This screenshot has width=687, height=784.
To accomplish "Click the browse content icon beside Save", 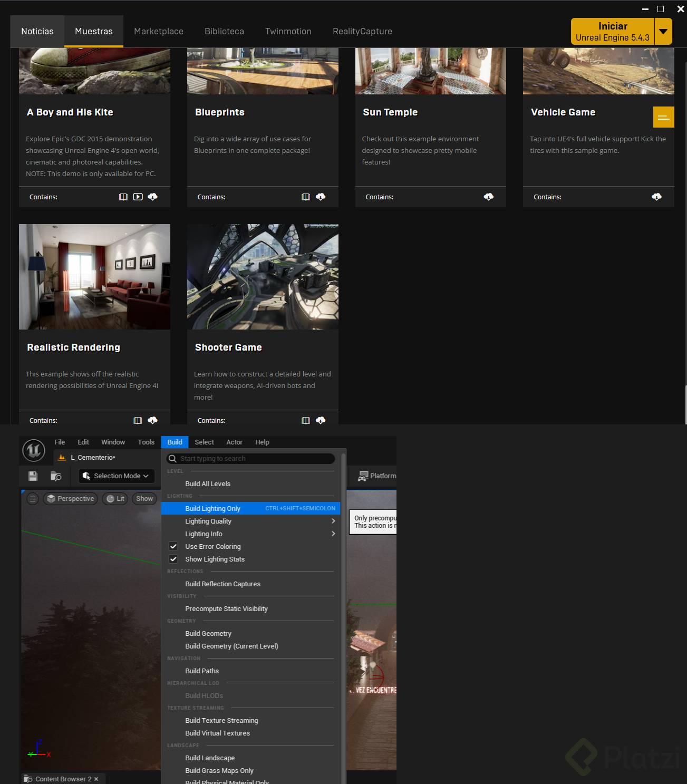I will point(56,476).
